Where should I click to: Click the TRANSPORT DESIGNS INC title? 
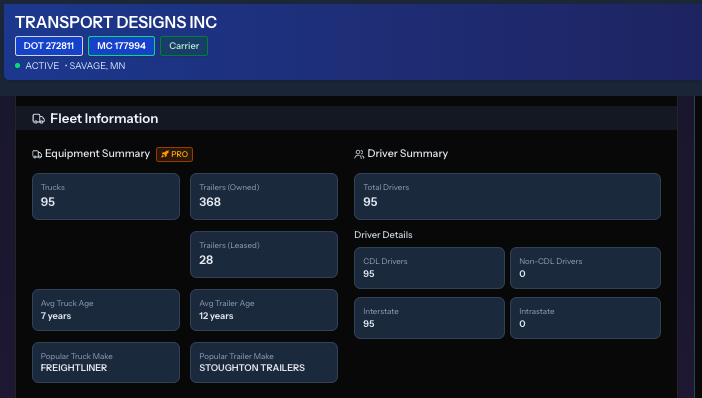click(x=116, y=22)
